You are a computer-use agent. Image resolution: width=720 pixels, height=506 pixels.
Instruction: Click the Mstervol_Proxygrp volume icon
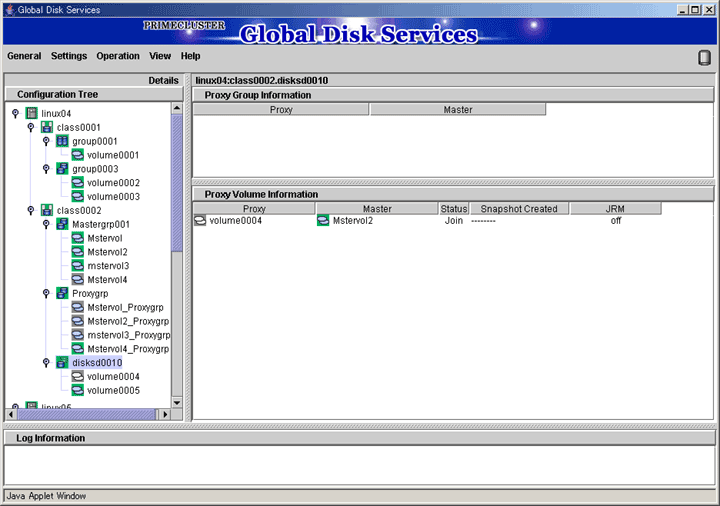coord(78,307)
